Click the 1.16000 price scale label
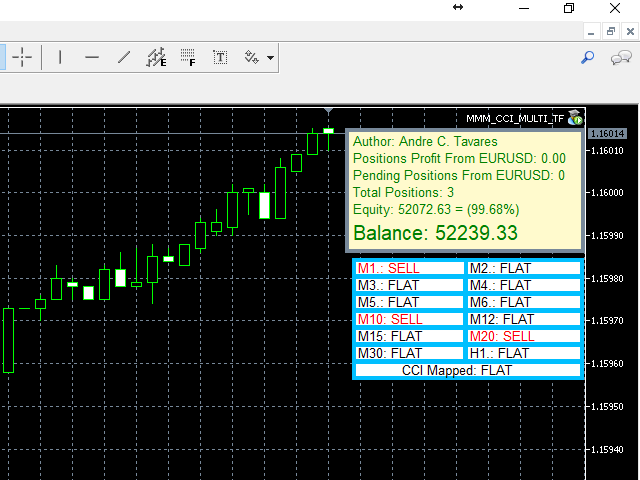The height and width of the screenshot is (480, 640). point(607,193)
